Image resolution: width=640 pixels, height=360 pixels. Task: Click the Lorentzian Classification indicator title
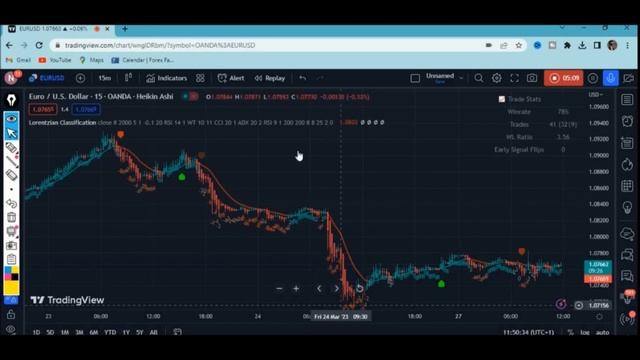coord(62,122)
